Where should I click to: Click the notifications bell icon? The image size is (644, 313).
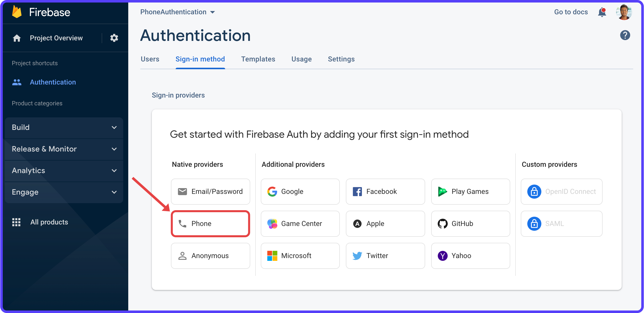(x=602, y=12)
